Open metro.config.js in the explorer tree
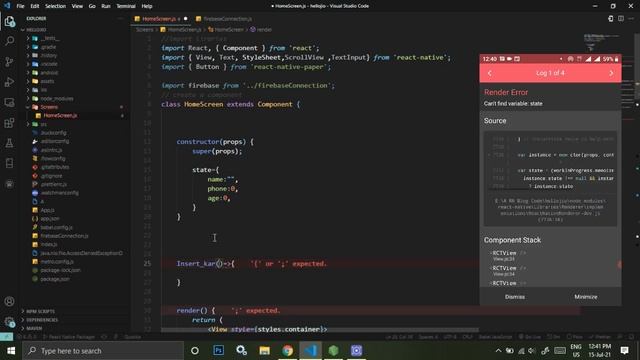 (57, 262)
